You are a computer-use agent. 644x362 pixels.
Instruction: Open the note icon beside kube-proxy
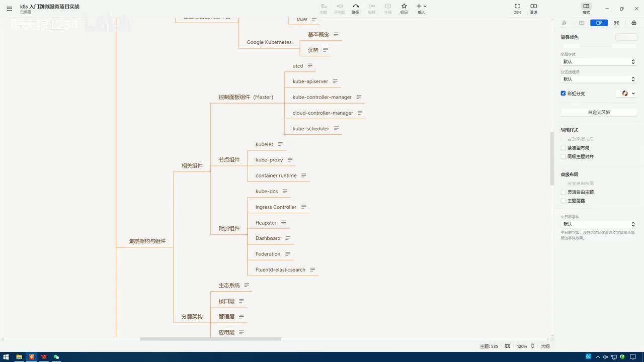pos(290,160)
